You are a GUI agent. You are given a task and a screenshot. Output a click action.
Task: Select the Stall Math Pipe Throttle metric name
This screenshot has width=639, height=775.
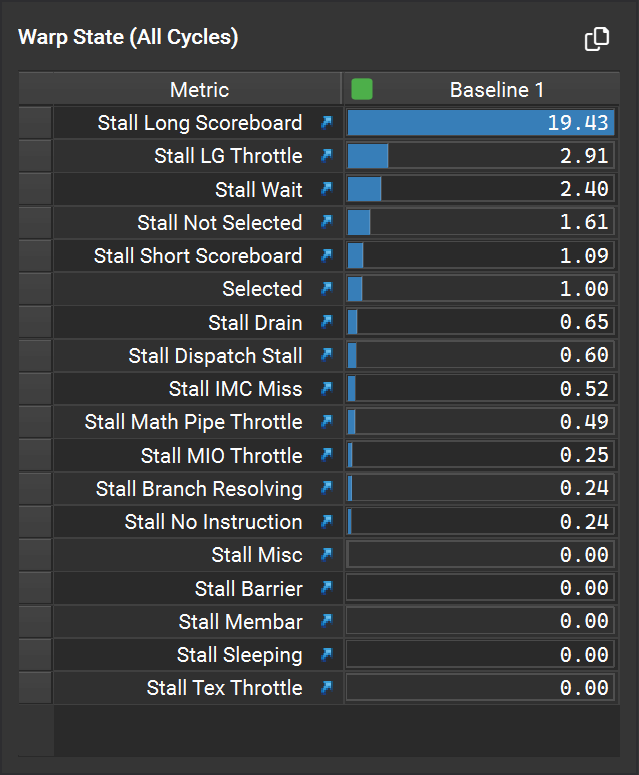point(193,422)
